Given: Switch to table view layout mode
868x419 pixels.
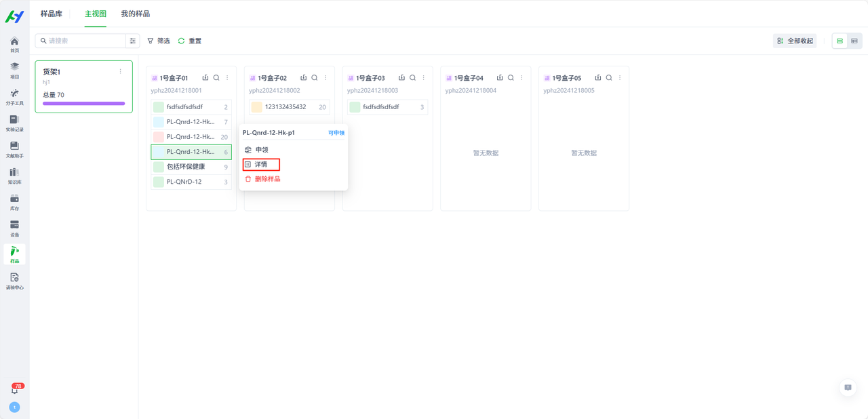Looking at the screenshot, I should pos(854,41).
